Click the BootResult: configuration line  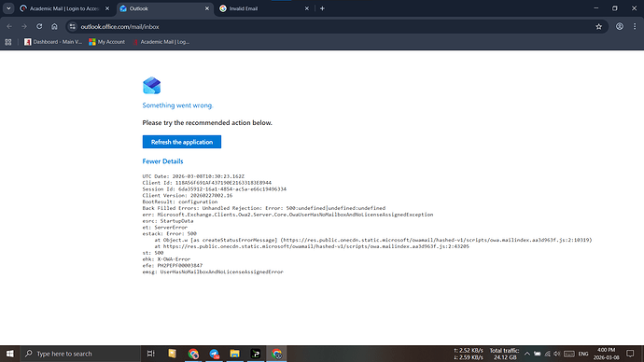pos(180,202)
